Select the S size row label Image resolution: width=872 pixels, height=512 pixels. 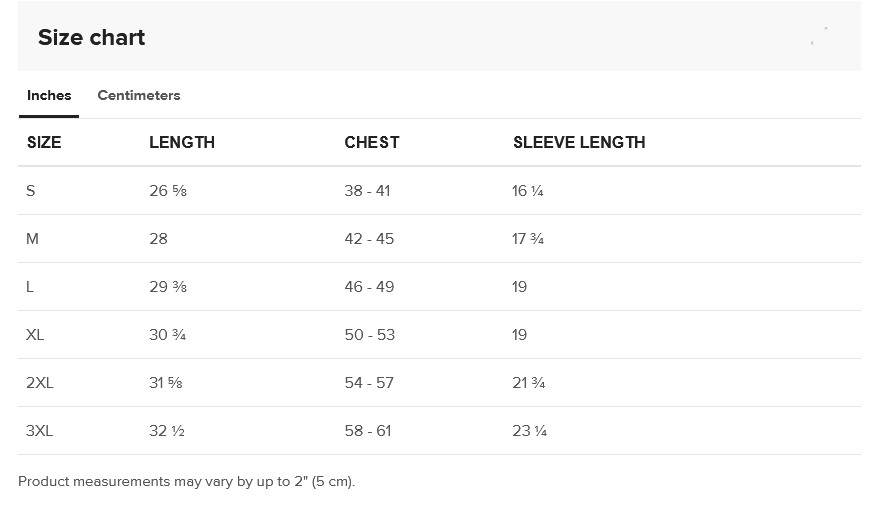point(31,191)
